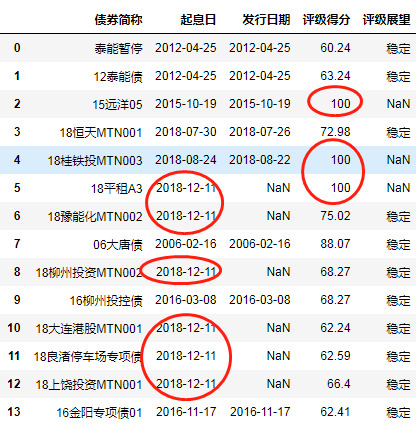Click 起息日 2016-03-08 for 16柳州投控债
Screen dimensions: 417x434
(186, 300)
